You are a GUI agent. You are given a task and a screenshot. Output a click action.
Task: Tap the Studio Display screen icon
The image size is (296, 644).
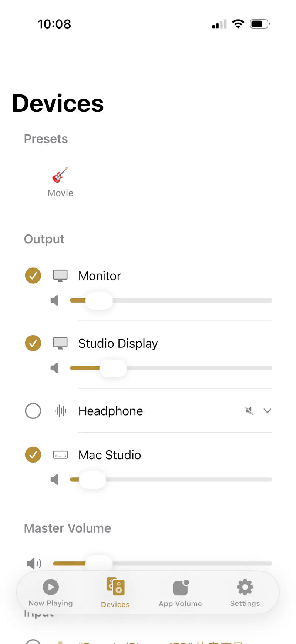pyautogui.click(x=60, y=343)
